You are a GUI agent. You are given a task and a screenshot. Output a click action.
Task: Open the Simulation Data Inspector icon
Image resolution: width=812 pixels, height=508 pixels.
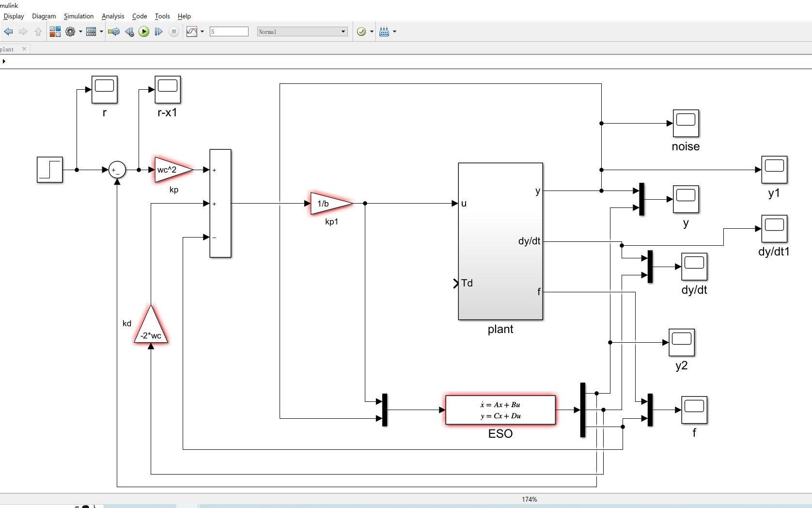pos(192,32)
